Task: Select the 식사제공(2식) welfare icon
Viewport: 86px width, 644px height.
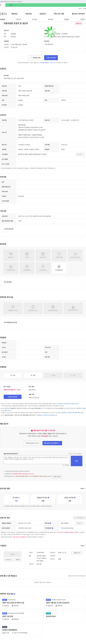Action: click(x=59, y=268)
